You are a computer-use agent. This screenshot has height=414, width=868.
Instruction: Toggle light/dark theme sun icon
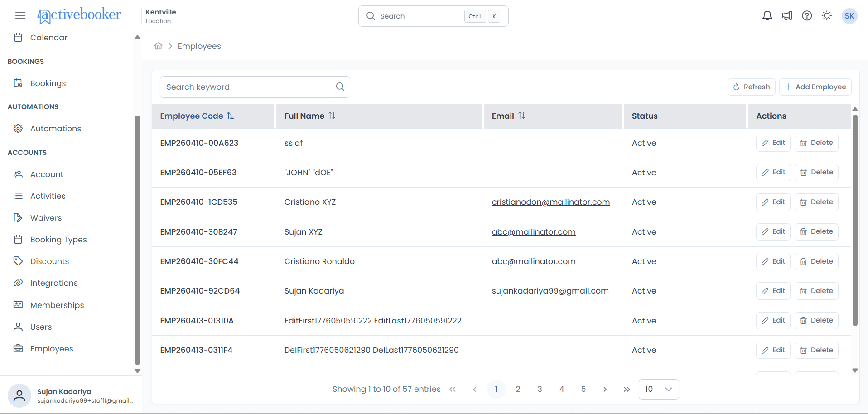click(827, 16)
